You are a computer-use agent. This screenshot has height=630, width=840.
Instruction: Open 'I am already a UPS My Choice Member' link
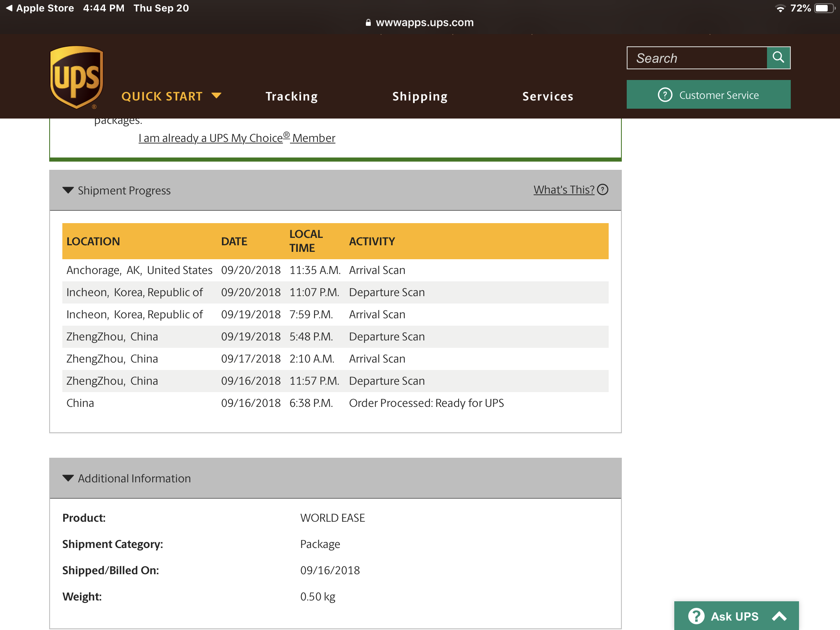237,138
